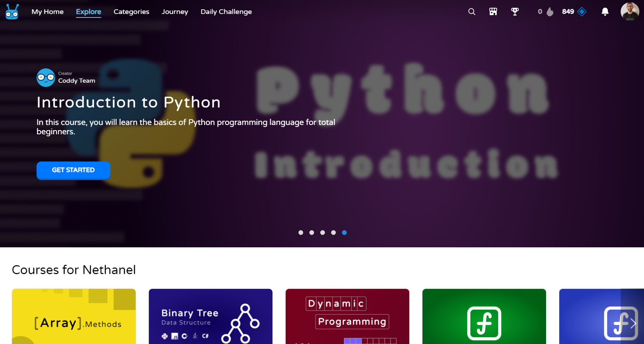Click the Coddy Team creator avatar
This screenshot has height=344, width=644.
pyautogui.click(x=46, y=78)
